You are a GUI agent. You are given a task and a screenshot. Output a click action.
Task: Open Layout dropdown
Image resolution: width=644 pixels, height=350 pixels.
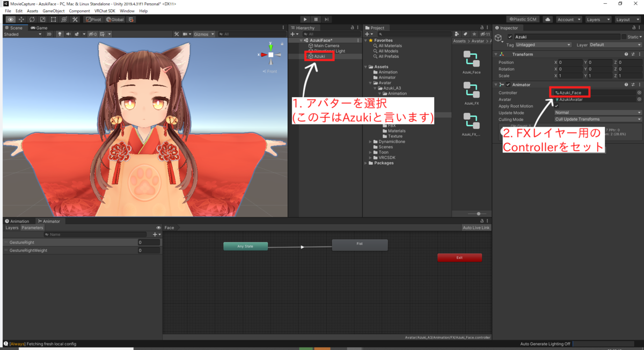coord(627,19)
